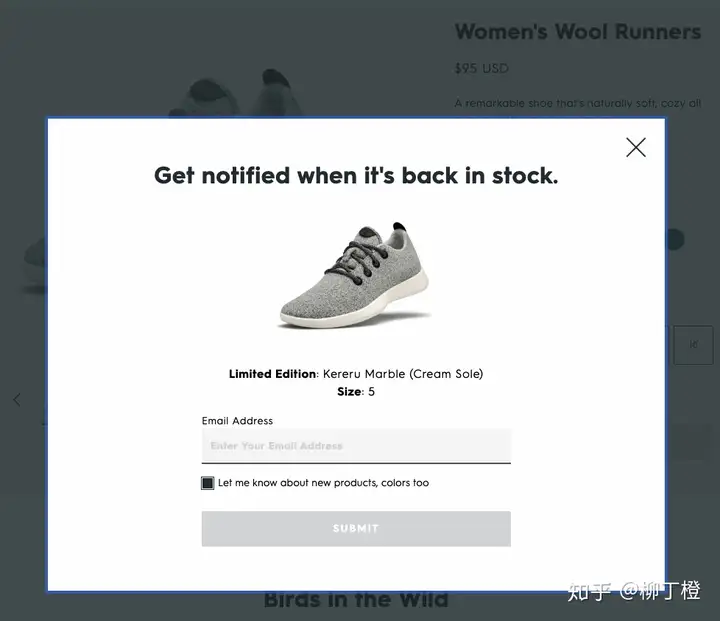
Task: Click the previous image carousel arrow
Action: pos(17,400)
